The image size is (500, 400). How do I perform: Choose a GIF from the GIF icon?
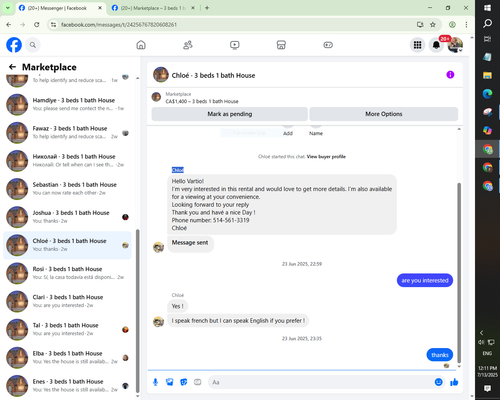point(198,382)
